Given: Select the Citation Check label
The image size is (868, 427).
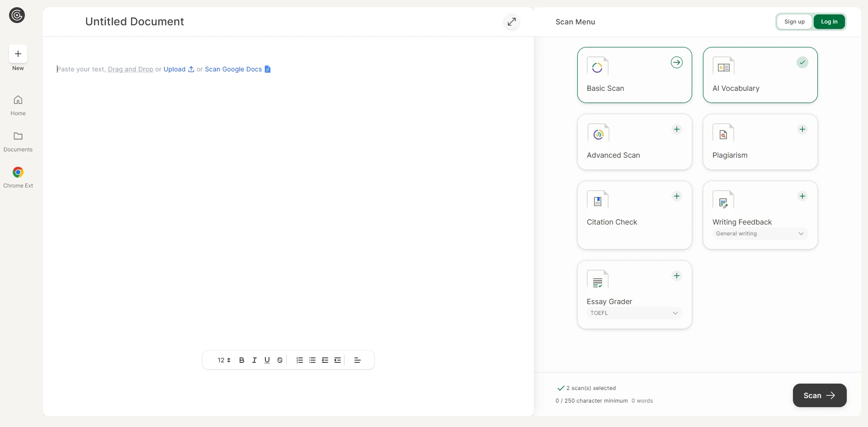Looking at the screenshot, I should click(612, 222).
